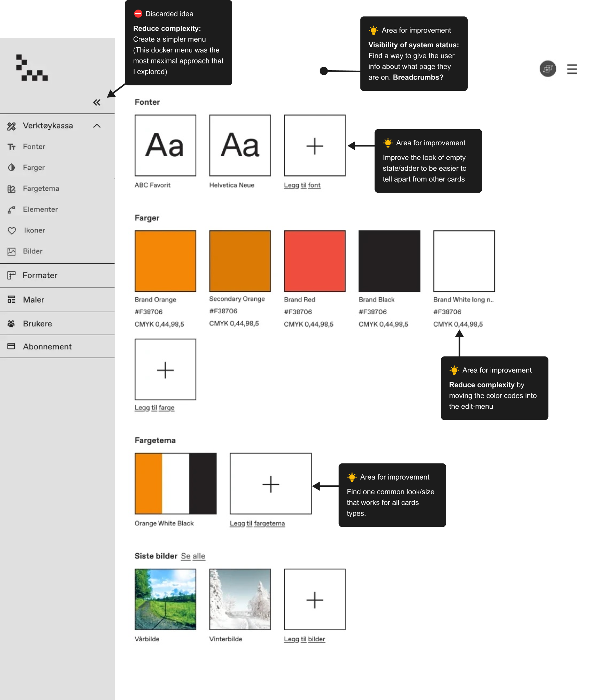Open the hamburger menu in the header
591x700 pixels.
pos(572,69)
